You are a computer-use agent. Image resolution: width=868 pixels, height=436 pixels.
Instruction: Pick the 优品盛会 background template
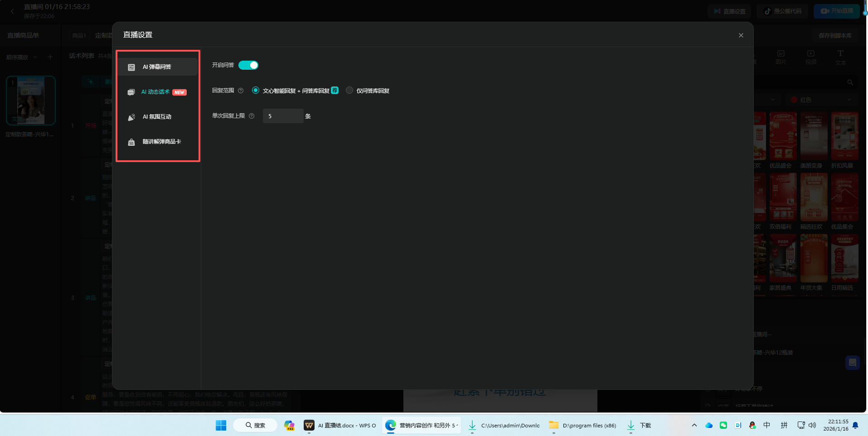(783, 136)
